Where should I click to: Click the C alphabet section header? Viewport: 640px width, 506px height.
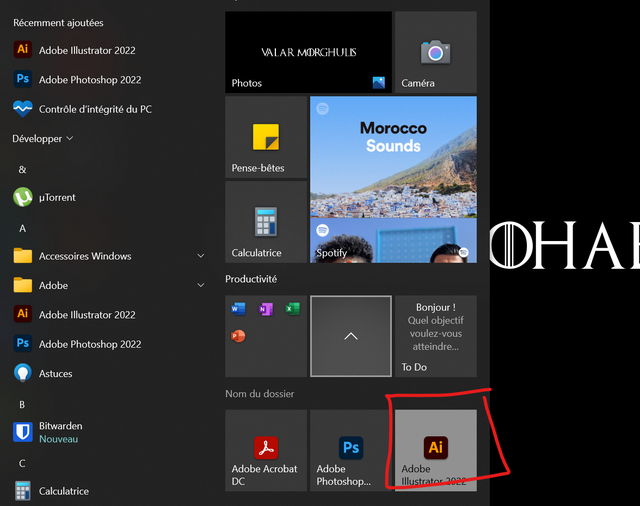(22, 463)
